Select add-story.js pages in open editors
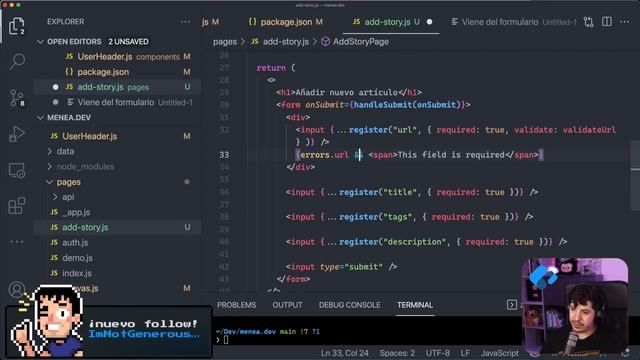Screen dimensions: 640x360 (118, 87)
